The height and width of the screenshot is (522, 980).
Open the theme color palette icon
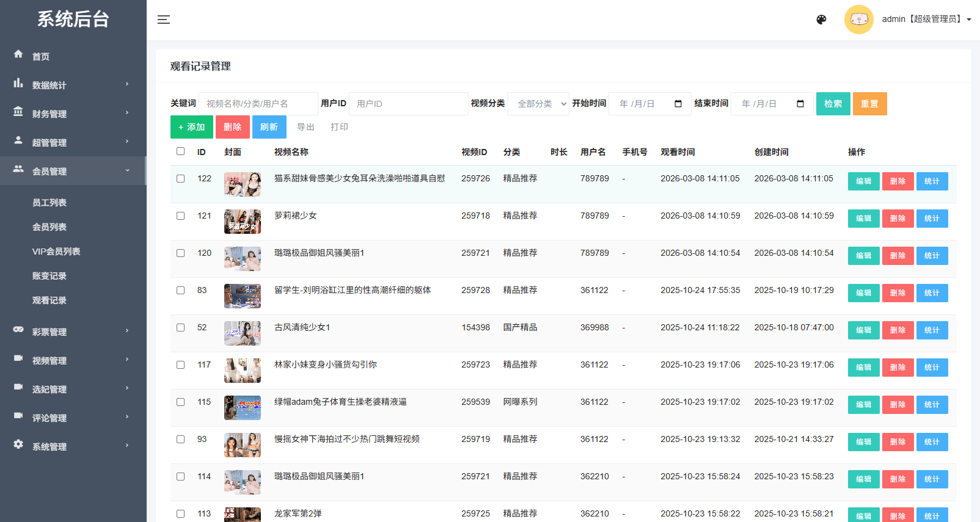pyautogui.click(x=821, y=20)
